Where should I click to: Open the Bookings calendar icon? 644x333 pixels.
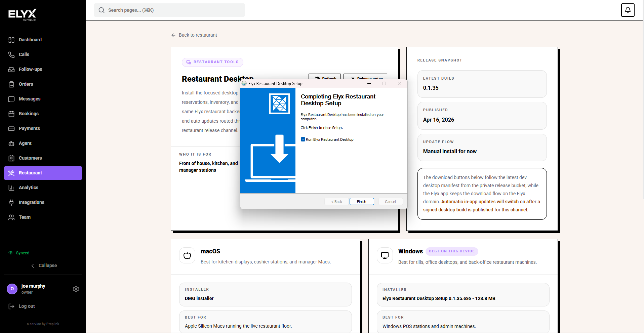pos(11,114)
